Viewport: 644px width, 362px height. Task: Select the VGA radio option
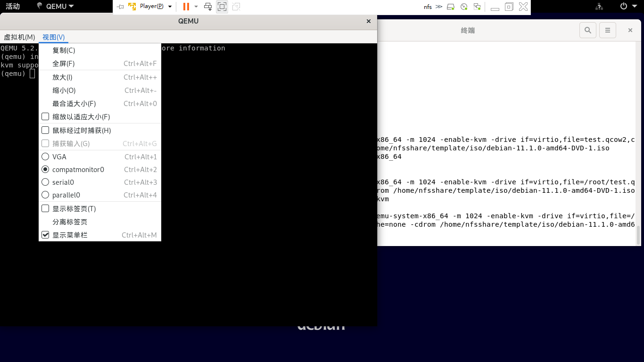coord(45,156)
